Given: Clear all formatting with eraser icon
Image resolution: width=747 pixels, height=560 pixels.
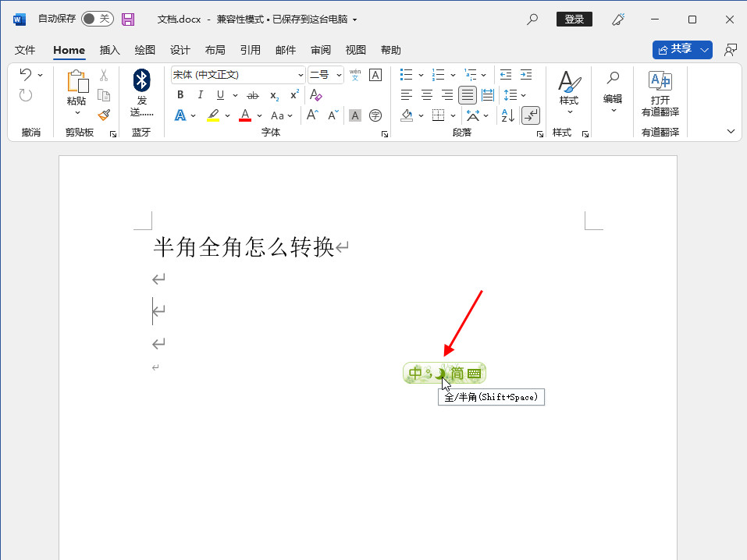Looking at the screenshot, I should click(x=315, y=94).
